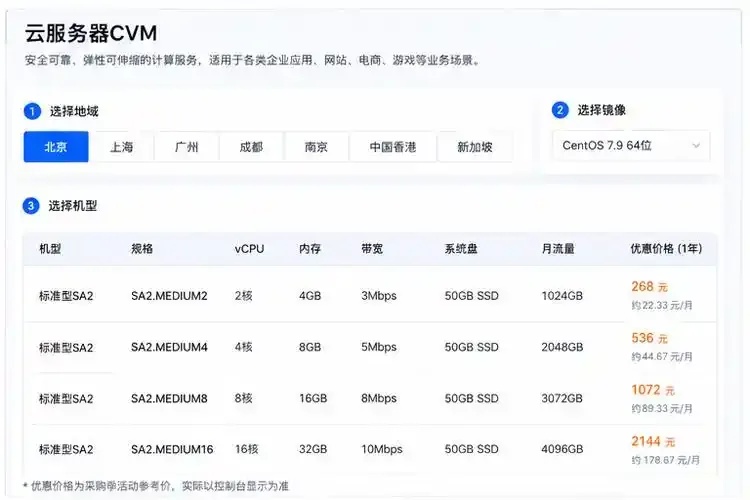This screenshot has width=750, height=500.
Task: Click the 8核 vCPU value
Action: (243, 398)
